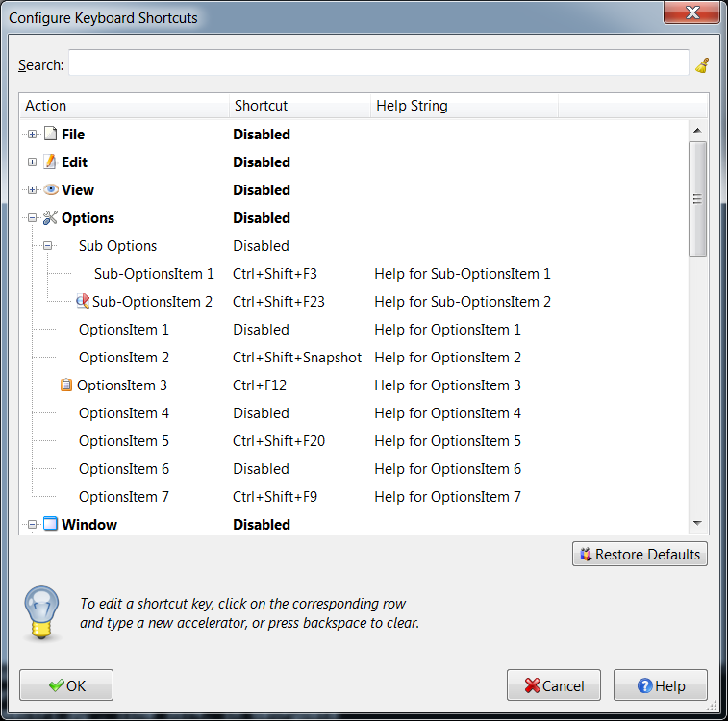The width and height of the screenshot is (728, 721).
Task: Click the Edit notepad icon
Action: click(x=51, y=162)
